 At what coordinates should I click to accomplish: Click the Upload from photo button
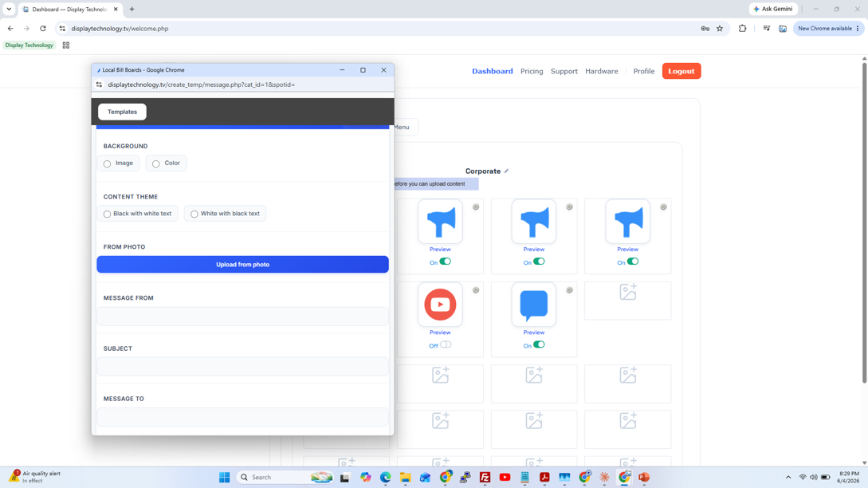242,264
